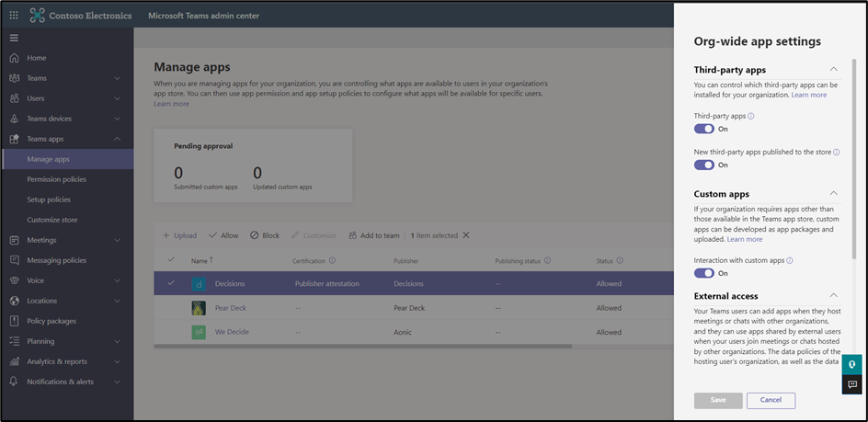The image size is (868, 422).
Task: Collapse the Third-party apps section chevron
Action: point(834,69)
